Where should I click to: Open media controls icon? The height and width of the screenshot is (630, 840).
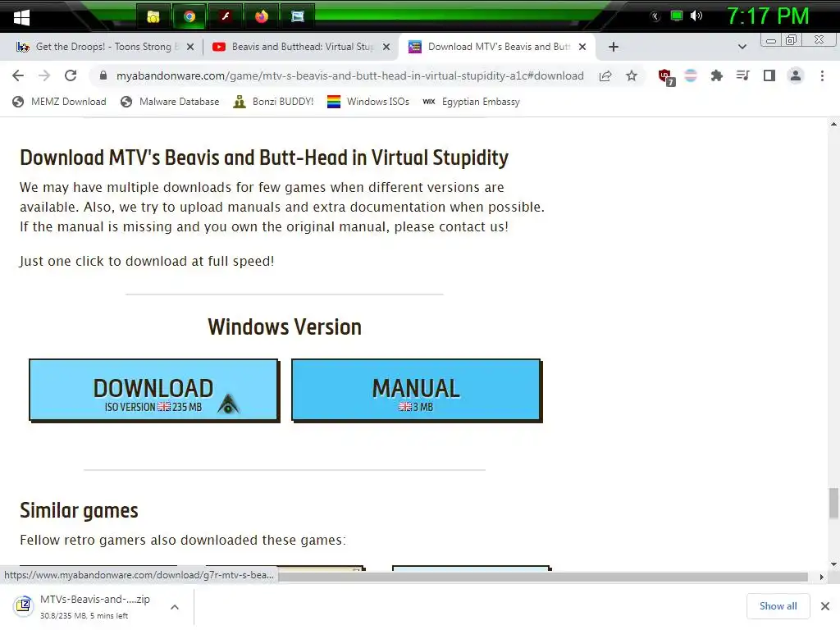coord(742,75)
